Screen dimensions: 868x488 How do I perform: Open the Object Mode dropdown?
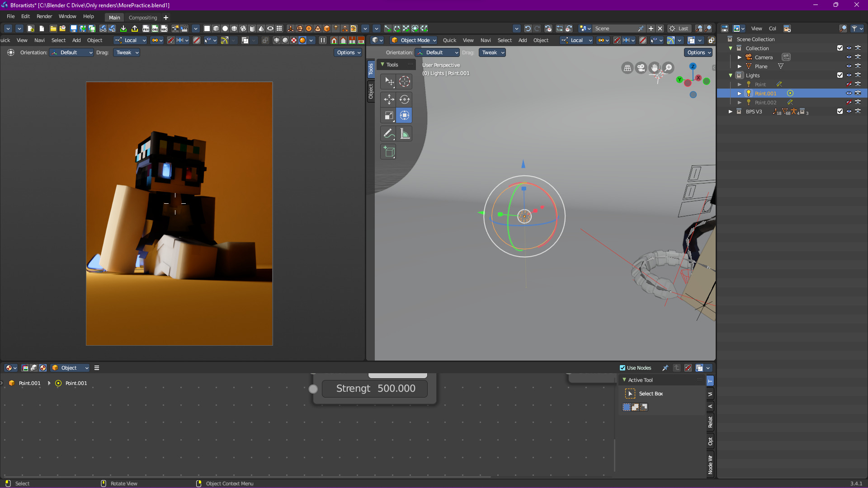(414, 40)
